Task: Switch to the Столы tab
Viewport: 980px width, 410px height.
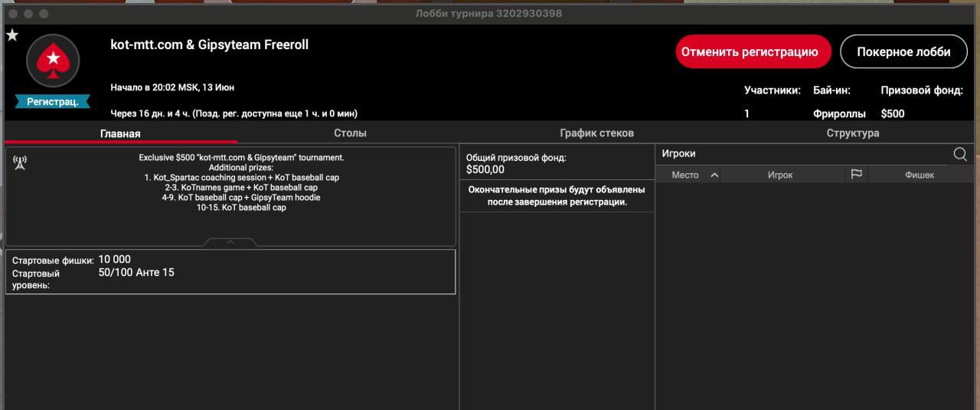Action: [x=350, y=133]
